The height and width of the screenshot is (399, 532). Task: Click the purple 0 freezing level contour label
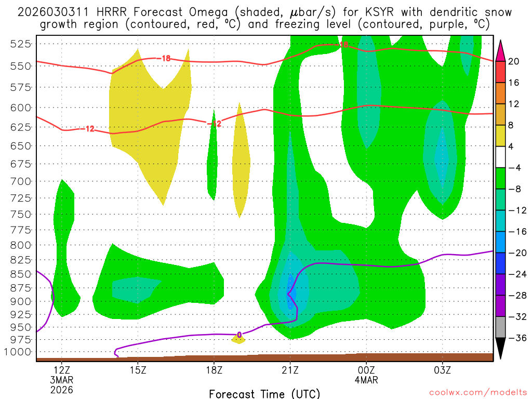(x=239, y=335)
